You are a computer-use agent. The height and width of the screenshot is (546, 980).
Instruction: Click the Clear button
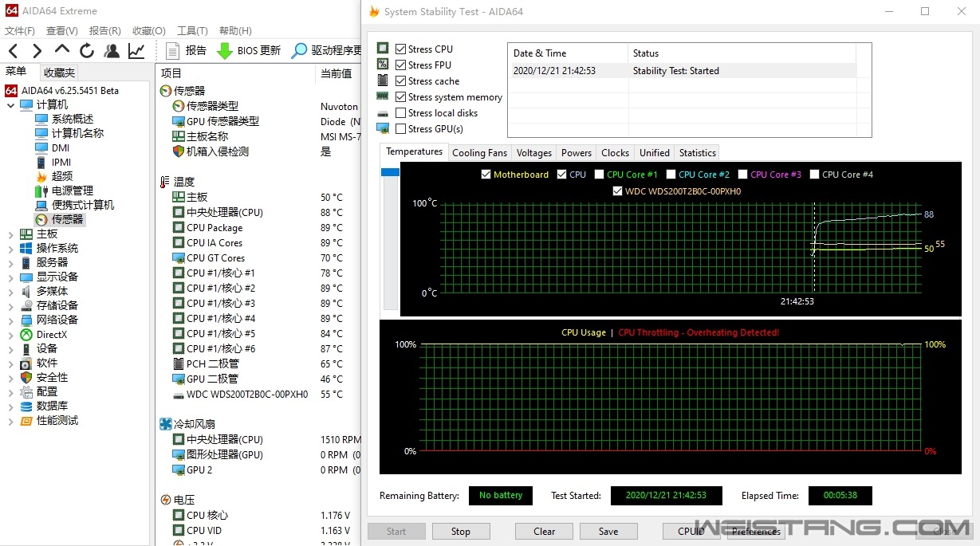point(545,532)
